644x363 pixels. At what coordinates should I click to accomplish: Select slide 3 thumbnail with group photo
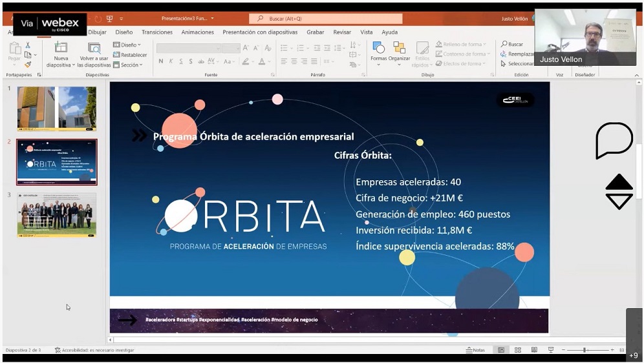tap(56, 214)
